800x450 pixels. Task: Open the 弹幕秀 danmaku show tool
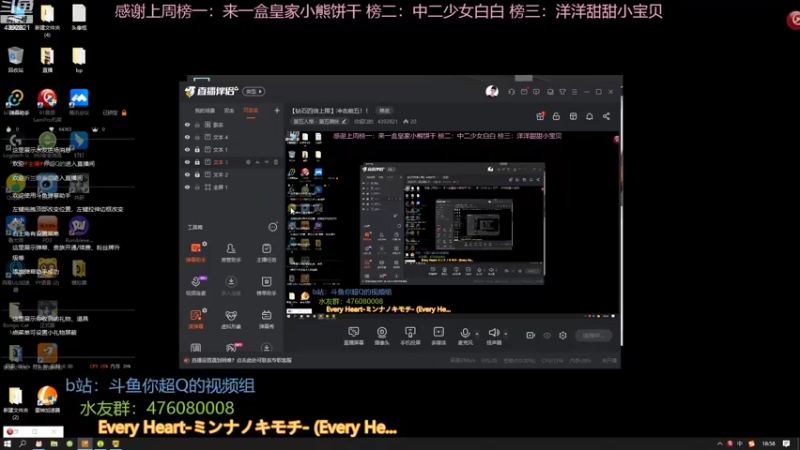[x=266, y=319]
